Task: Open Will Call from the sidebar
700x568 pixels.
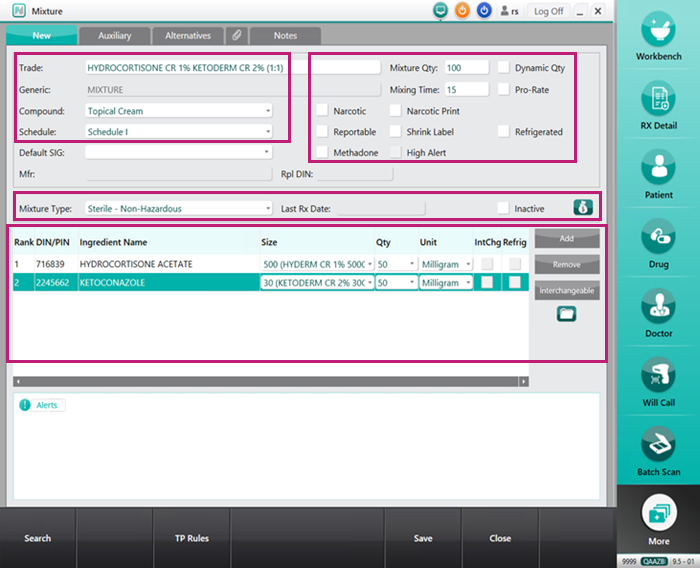Action: tap(658, 377)
